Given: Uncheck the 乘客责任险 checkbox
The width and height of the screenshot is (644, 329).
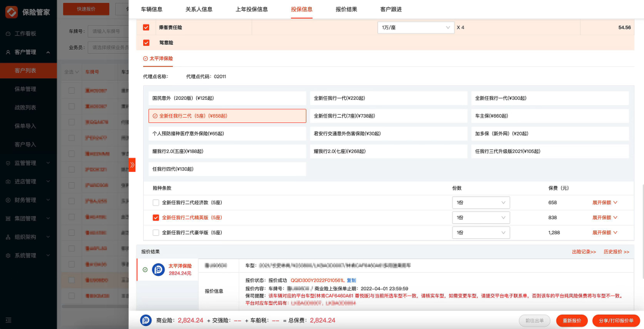Looking at the screenshot, I should pos(146,27).
